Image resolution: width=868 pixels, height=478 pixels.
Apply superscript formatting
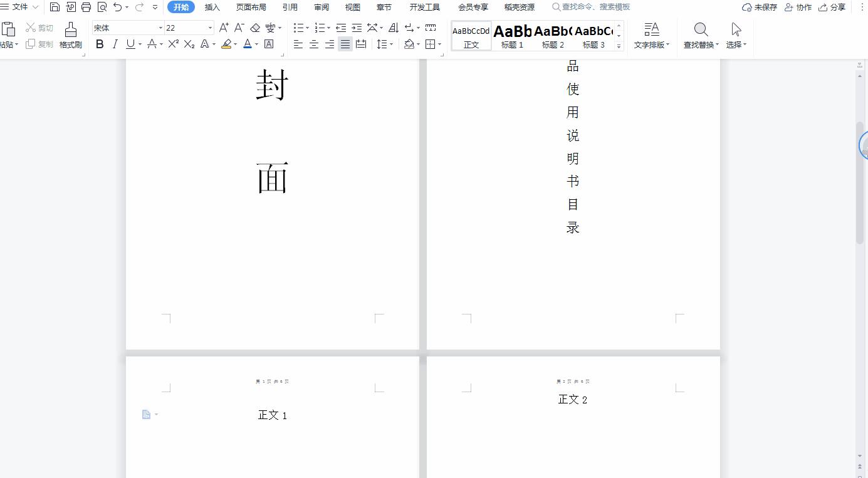point(172,44)
